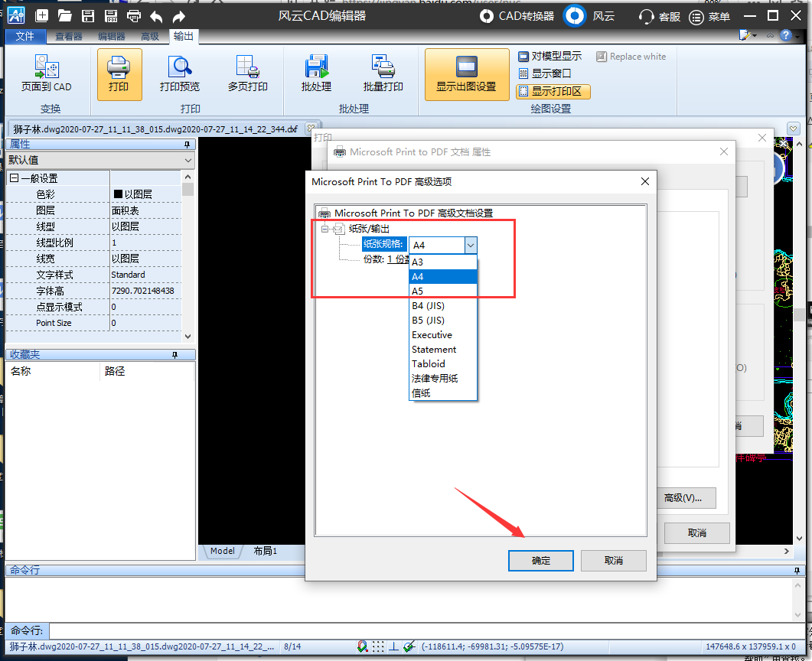The height and width of the screenshot is (661, 812).
Task: Save with the floppy disk icon
Action: point(88,16)
